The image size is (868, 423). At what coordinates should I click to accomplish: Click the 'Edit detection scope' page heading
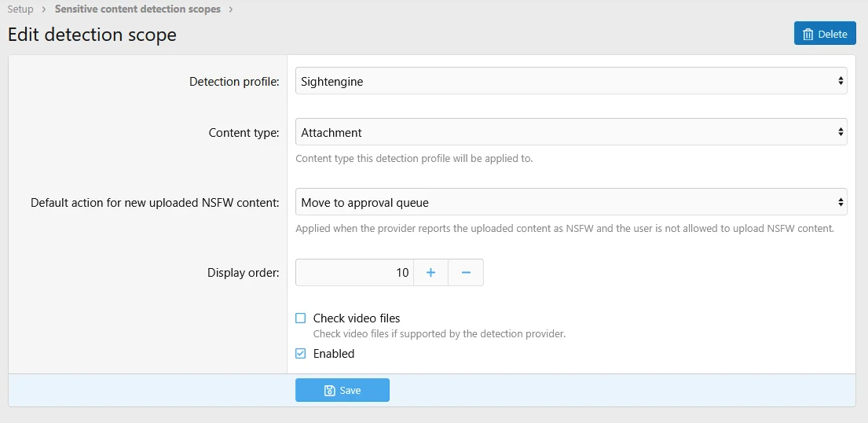point(92,35)
